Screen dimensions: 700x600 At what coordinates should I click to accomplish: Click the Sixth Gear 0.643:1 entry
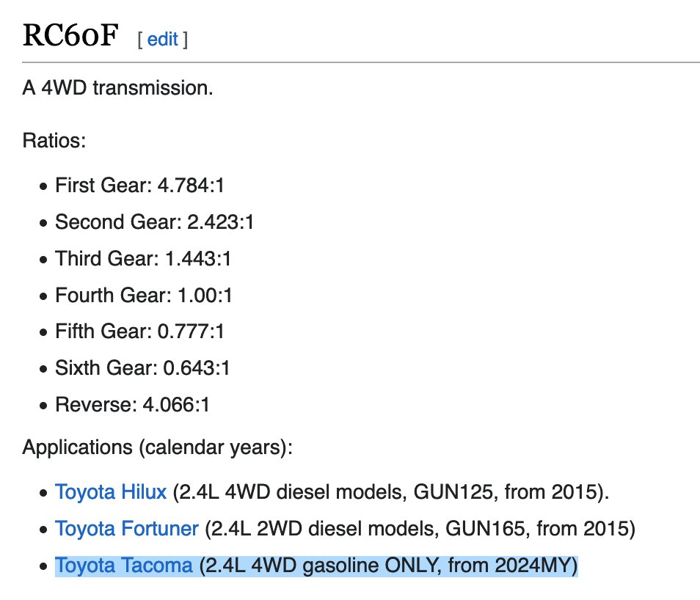pyautogui.click(x=142, y=367)
